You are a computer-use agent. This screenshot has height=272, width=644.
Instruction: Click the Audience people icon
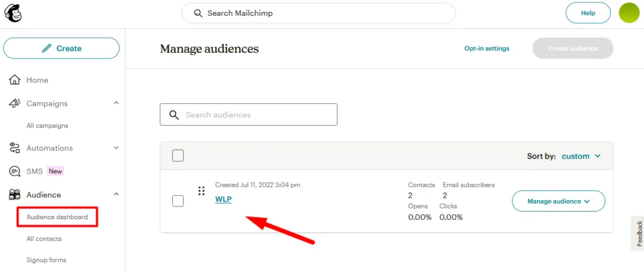click(x=15, y=195)
